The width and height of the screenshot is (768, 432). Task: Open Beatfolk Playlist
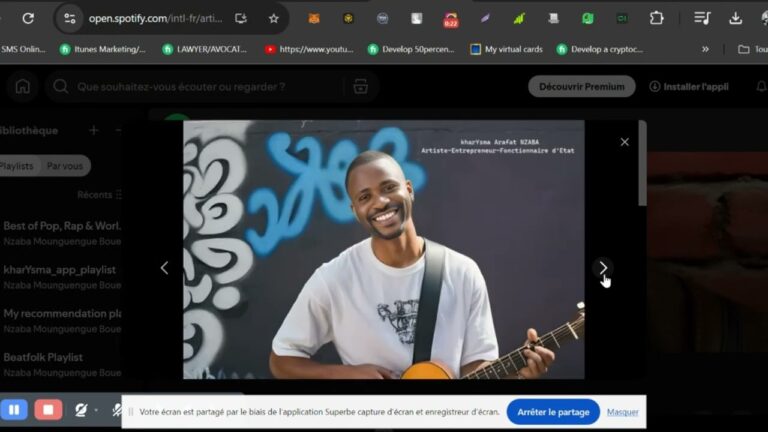pos(61,364)
